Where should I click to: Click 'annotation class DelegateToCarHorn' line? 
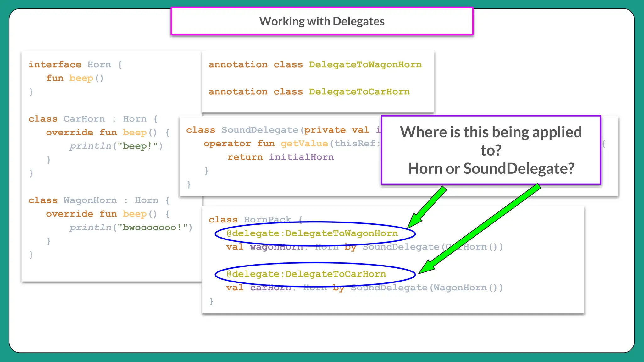(309, 91)
